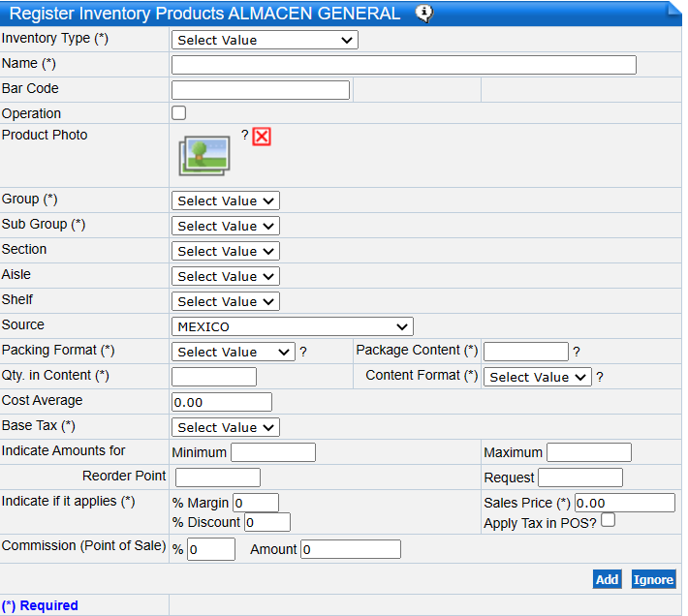This screenshot has width=688, height=616.
Task: Tick the Apply Tax in POS checkbox
Action: click(608, 521)
